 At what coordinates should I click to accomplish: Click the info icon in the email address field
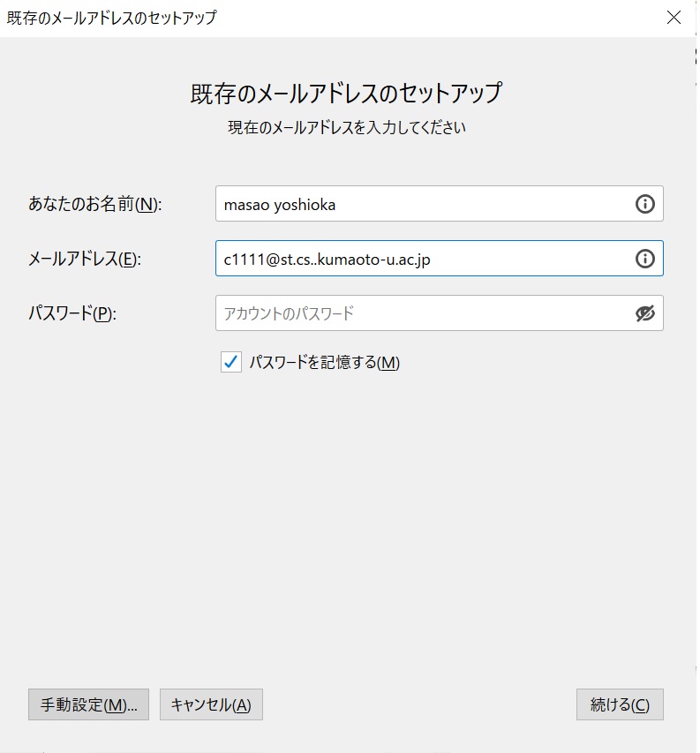click(x=644, y=259)
